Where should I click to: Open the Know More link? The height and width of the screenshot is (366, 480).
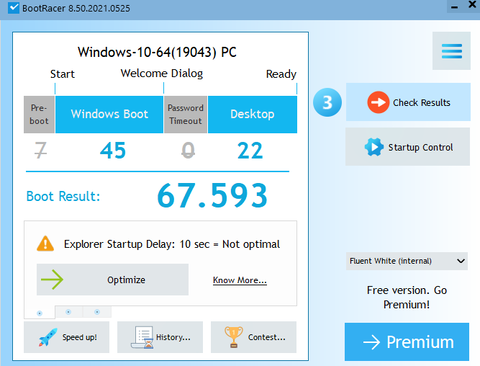(x=240, y=280)
